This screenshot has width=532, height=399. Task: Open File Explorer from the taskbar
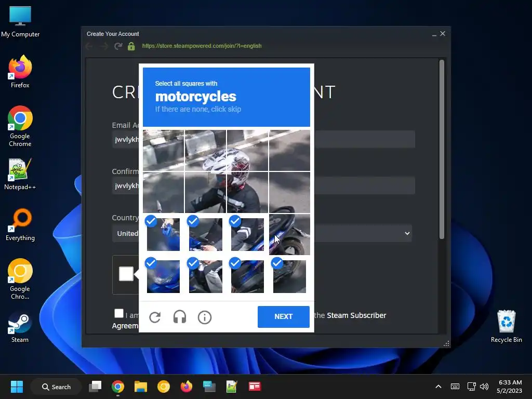click(x=140, y=387)
